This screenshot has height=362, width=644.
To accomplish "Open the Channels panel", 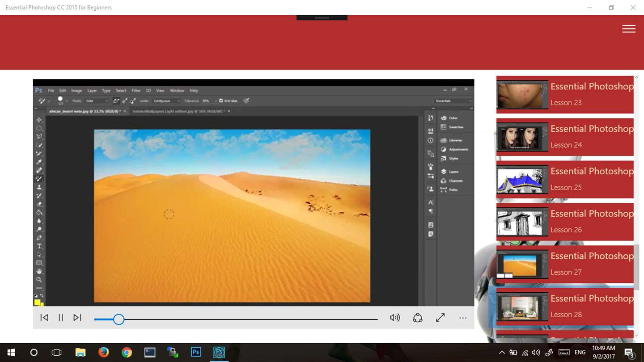I will [x=452, y=181].
